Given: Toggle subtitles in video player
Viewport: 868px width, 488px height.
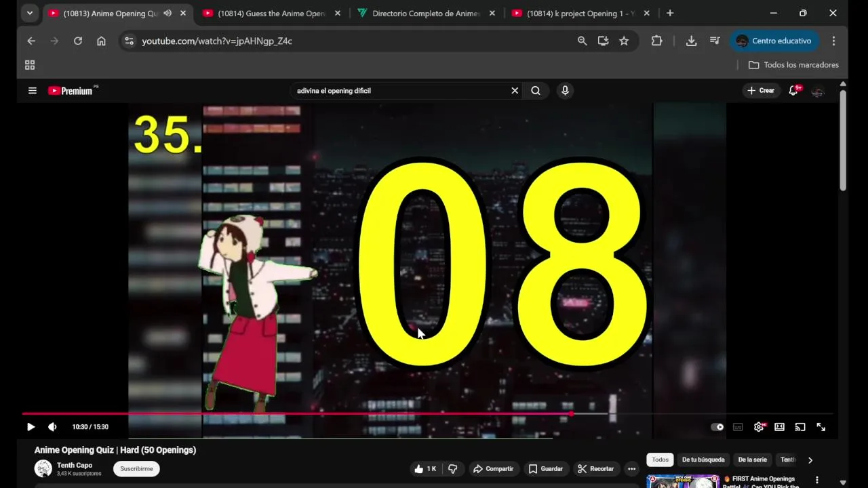Looking at the screenshot, I should 738,427.
